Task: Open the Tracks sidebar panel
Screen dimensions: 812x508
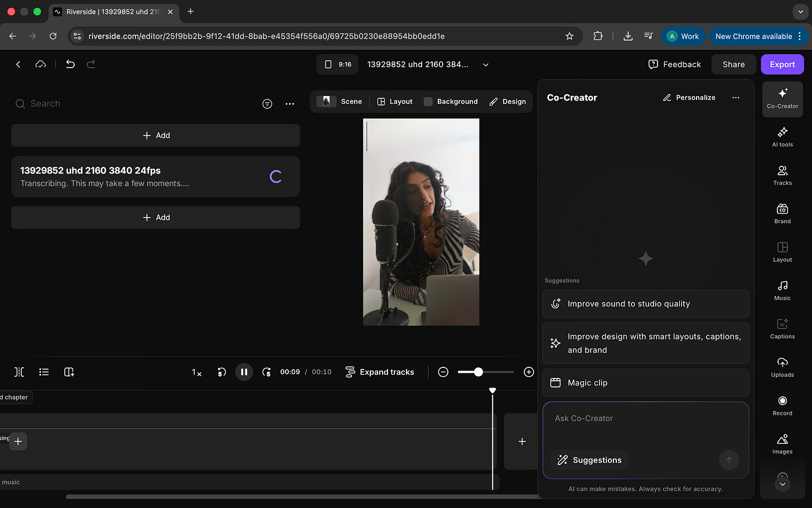Action: coord(782,175)
